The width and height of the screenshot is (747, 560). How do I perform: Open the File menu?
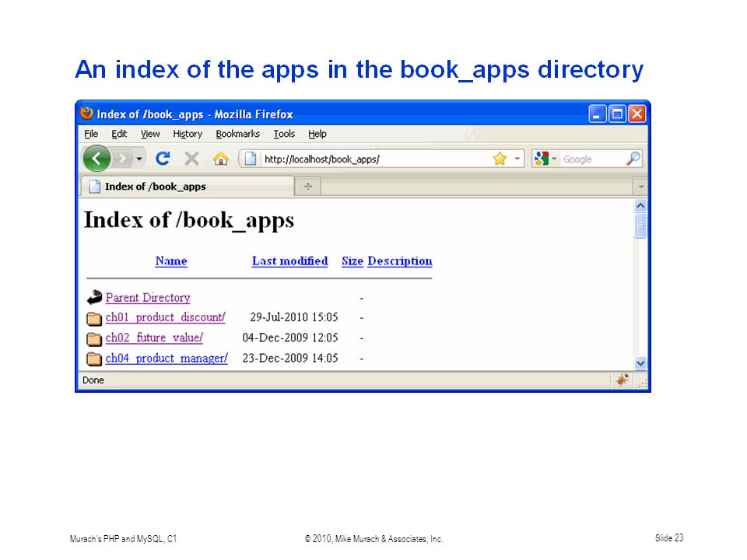click(x=91, y=134)
